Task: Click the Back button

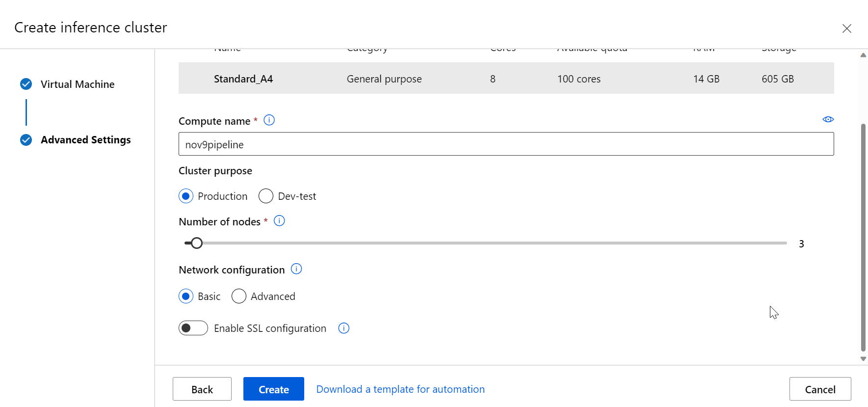Action: (x=202, y=389)
